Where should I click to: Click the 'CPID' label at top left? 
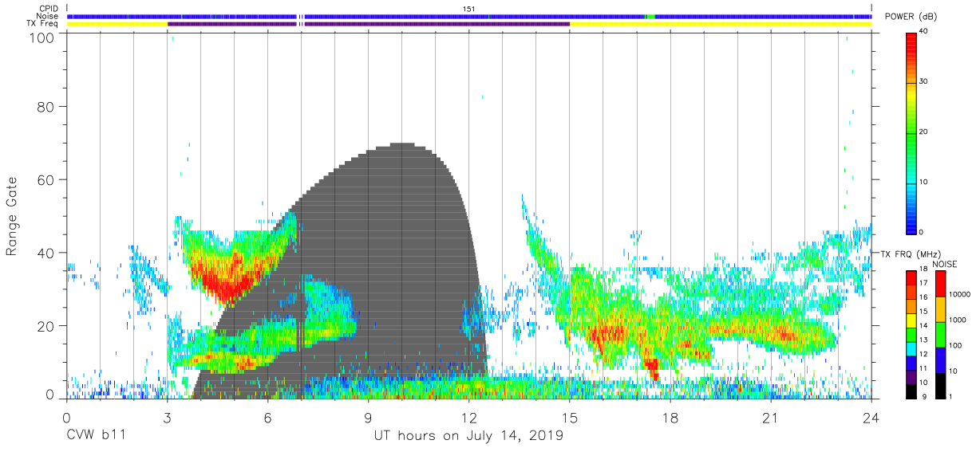click(x=49, y=9)
